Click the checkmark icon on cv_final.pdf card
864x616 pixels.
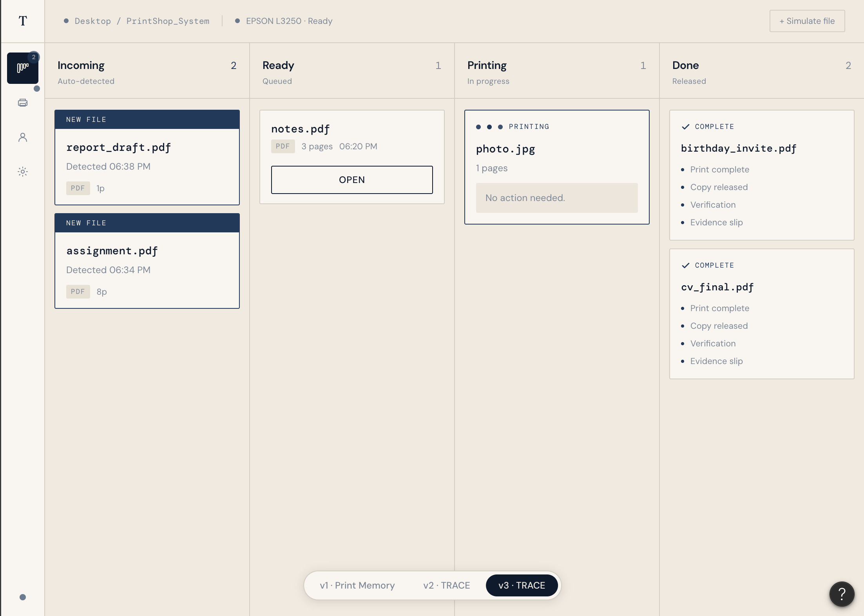[x=685, y=265]
